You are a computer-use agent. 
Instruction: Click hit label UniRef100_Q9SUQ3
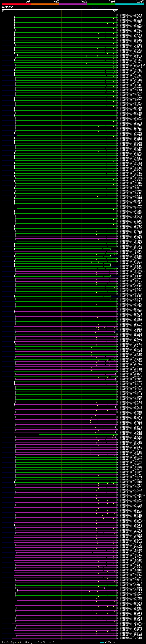tap(131, 58)
